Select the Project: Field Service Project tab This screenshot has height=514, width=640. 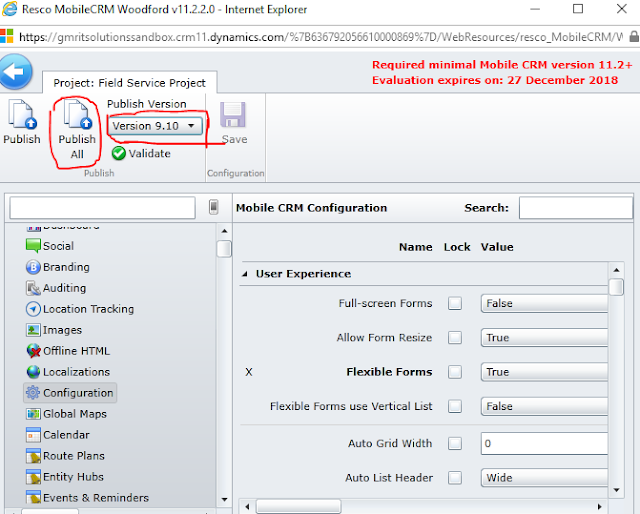coord(129,83)
